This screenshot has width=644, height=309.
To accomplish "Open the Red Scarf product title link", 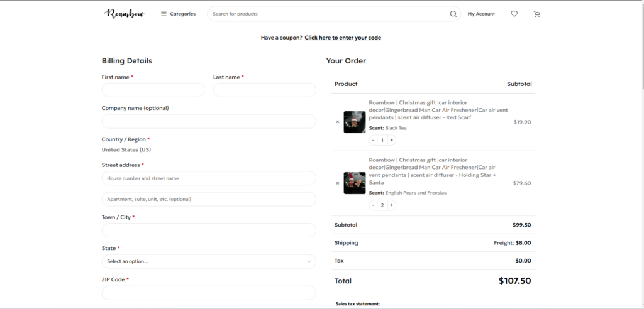I will [x=438, y=110].
